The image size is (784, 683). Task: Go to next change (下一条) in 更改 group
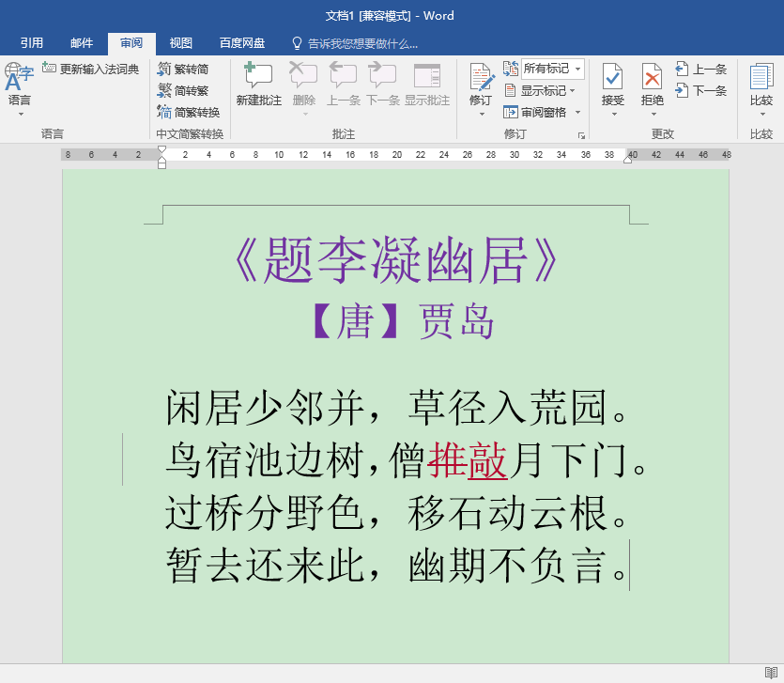coord(700,90)
